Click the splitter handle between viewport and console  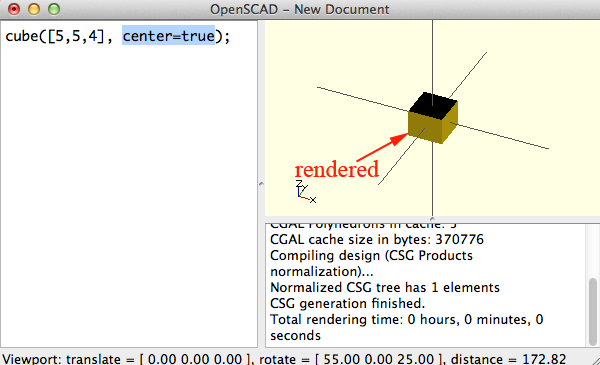(432, 220)
